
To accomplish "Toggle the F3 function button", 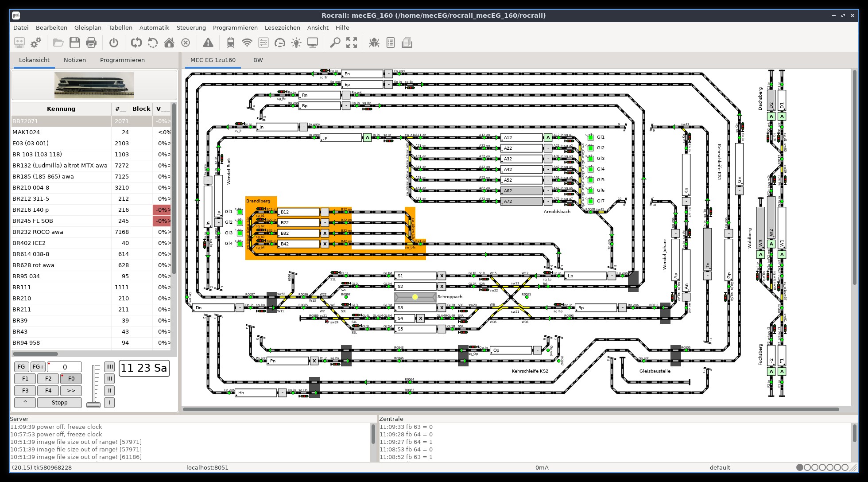I will pyautogui.click(x=25, y=391).
